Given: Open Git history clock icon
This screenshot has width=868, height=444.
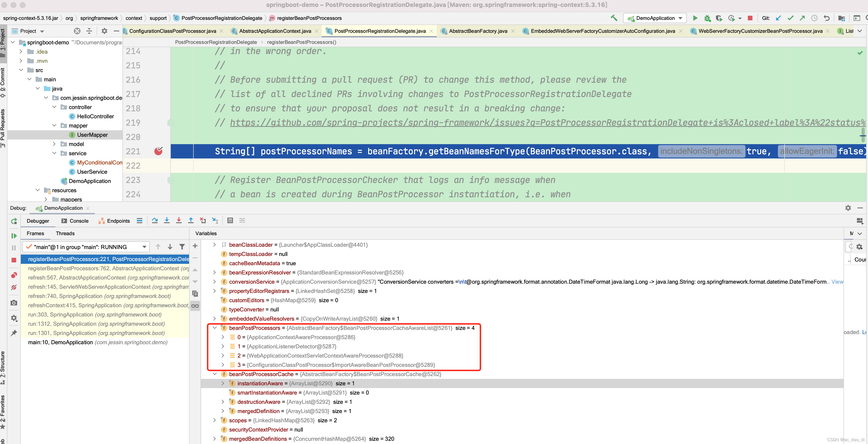Looking at the screenshot, I should (814, 18).
